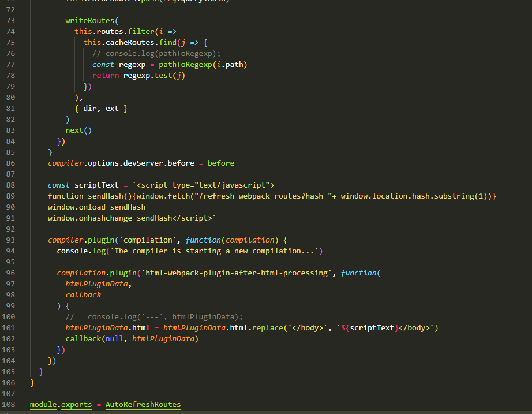The image size is (532, 414).
Task: Click 'html-webpack-plugin-after-html-processing' string
Action: [x=237, y=273]
